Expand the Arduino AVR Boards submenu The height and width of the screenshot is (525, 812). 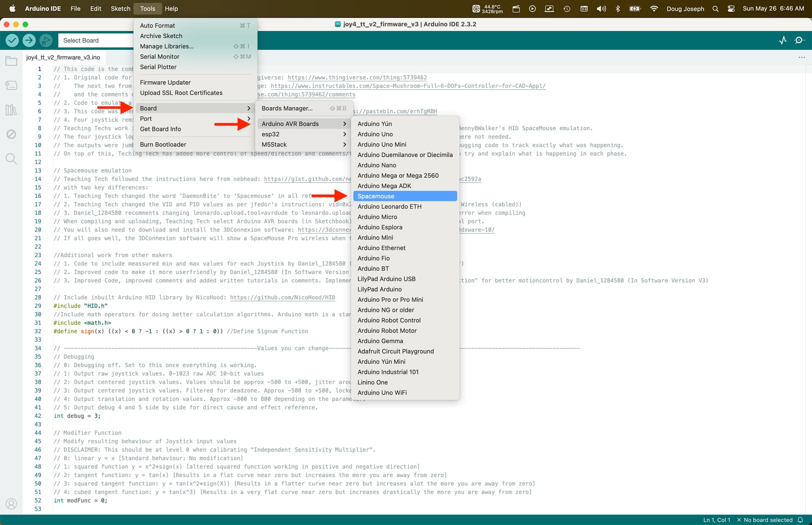click(303, 124)
